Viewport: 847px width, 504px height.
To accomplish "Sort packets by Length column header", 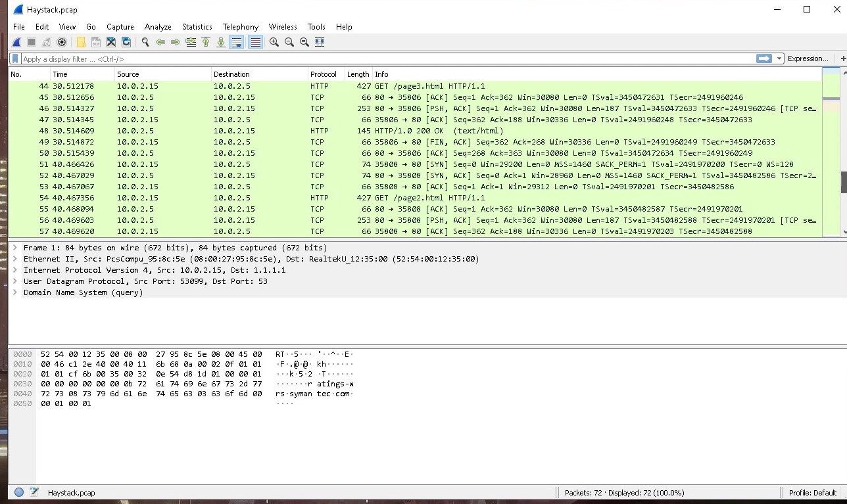I will pos(358,74).
